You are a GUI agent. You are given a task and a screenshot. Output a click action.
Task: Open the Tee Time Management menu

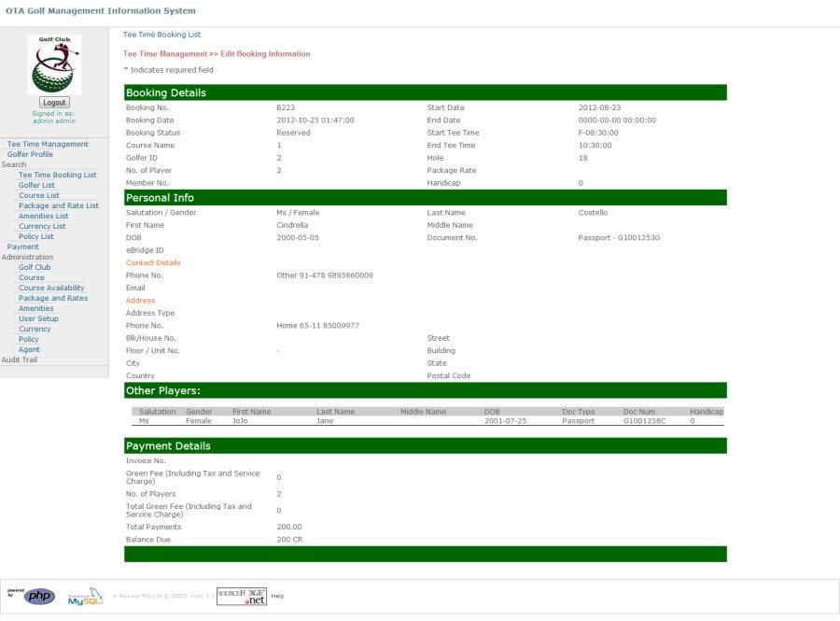pyautogui.click(x=48, y=143)
